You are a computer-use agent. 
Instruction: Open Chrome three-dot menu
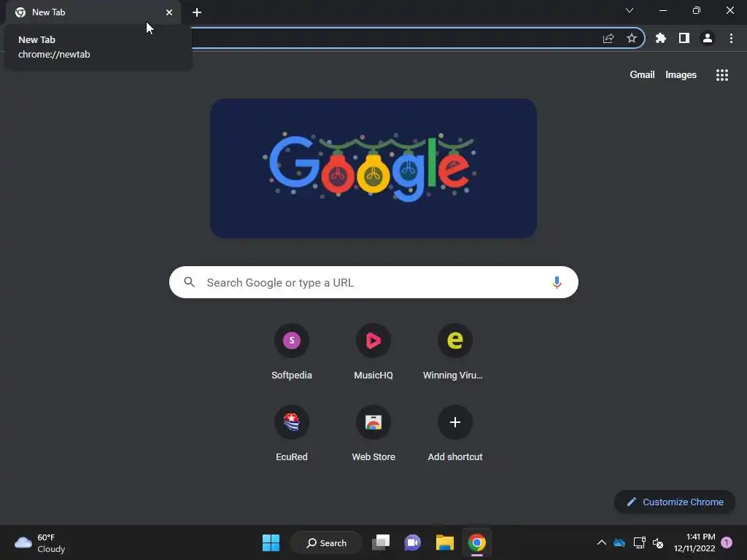[731, 38]
